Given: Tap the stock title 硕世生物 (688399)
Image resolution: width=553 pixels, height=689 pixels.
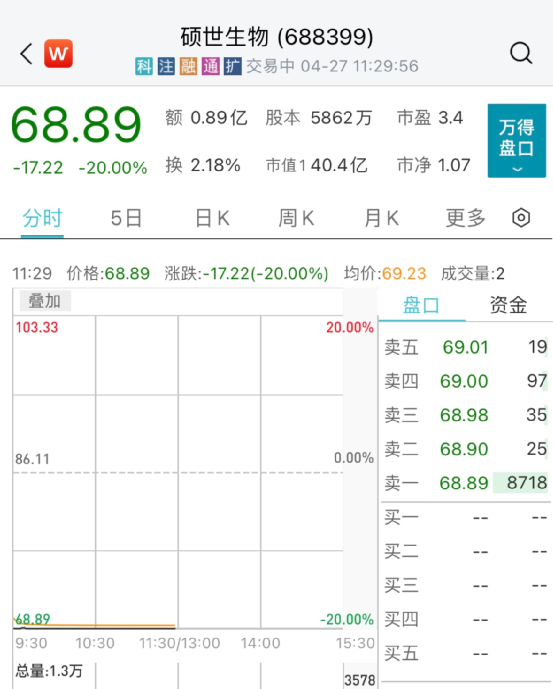Looking at the screenshot, I should coord(277,37).
